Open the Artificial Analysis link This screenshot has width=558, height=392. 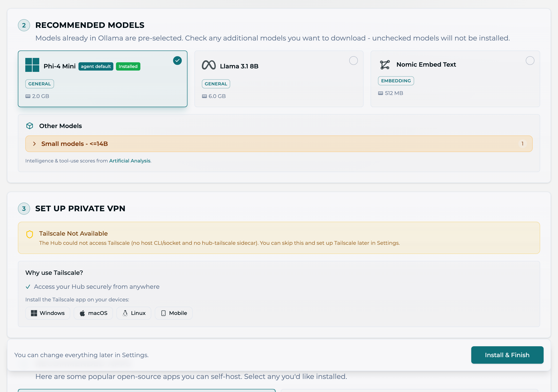pos(130,161)
